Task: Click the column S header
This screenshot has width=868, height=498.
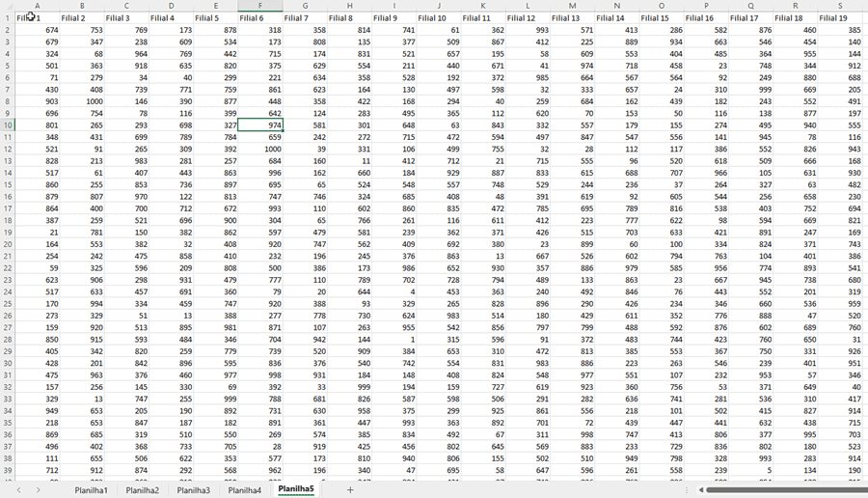Action: pos(840,6)
